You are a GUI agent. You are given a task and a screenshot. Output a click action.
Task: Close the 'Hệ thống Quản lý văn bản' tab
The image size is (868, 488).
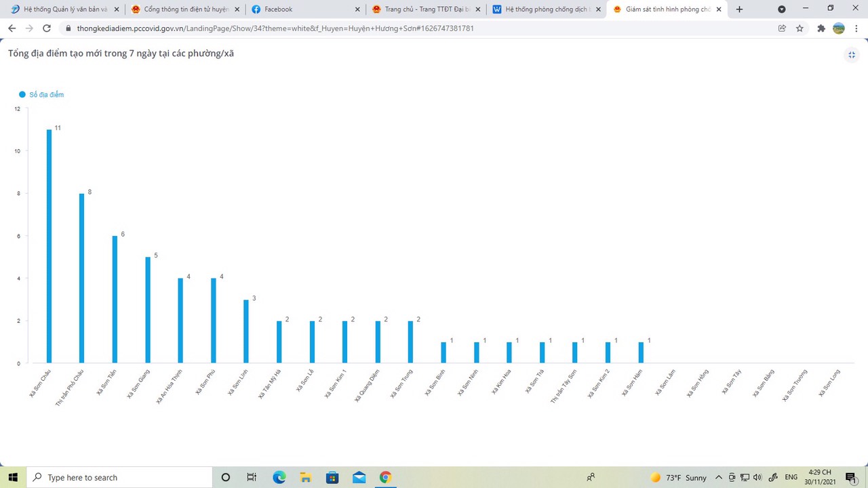click(116, 9)
